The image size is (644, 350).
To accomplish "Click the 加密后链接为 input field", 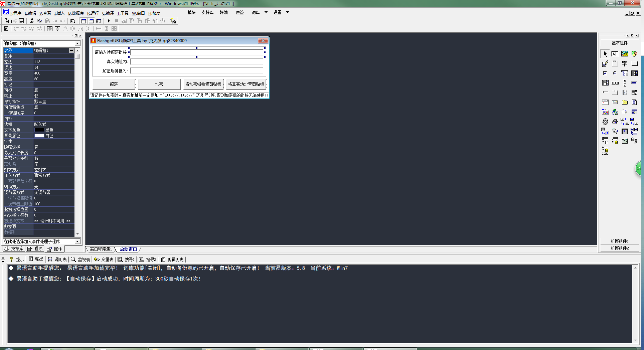I will tap(197, 71).
